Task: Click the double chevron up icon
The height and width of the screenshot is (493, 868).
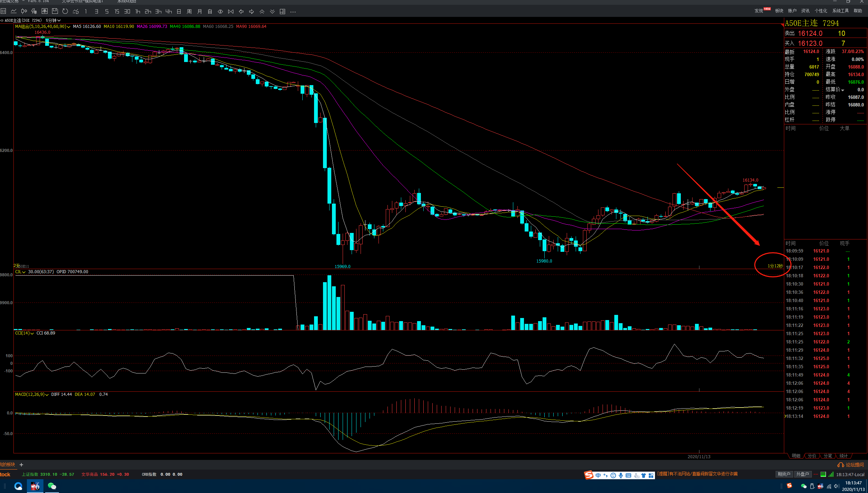Action: (262, 11)
